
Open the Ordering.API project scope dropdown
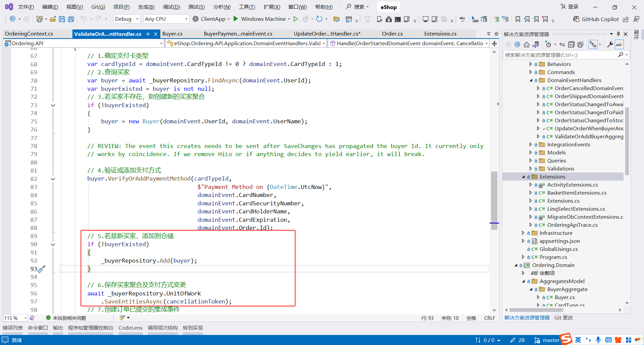84,44
